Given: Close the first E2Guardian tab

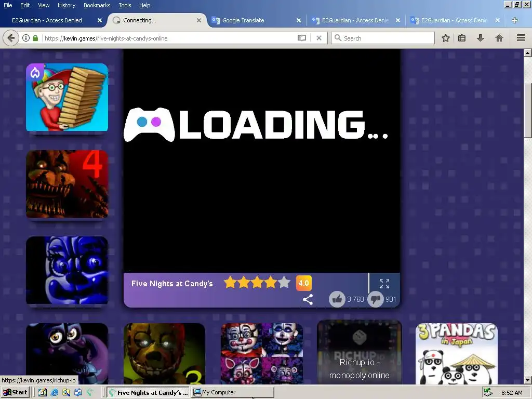Looking at the screenshot, I should pyautogui.click(x=100, y=20).
